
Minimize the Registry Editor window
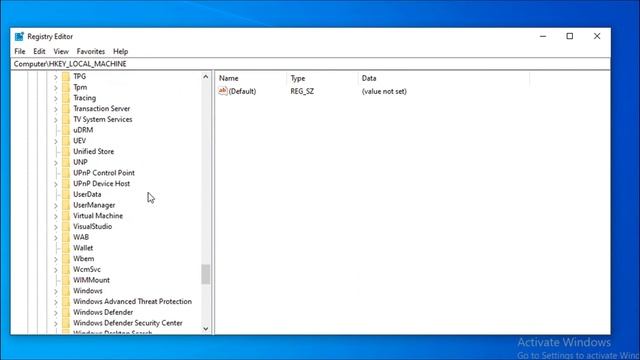coord(543,36)
